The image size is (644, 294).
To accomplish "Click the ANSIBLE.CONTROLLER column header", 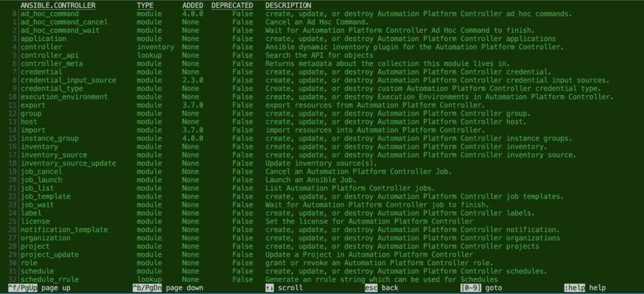I will 58,5.
